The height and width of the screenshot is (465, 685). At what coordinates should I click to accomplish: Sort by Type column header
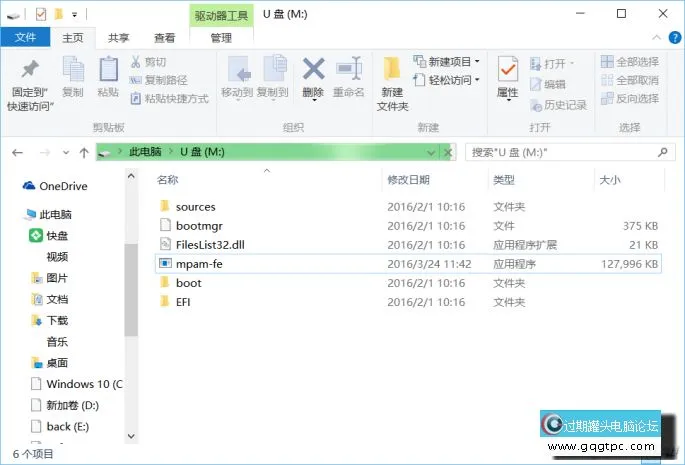[x=504, y=180]
